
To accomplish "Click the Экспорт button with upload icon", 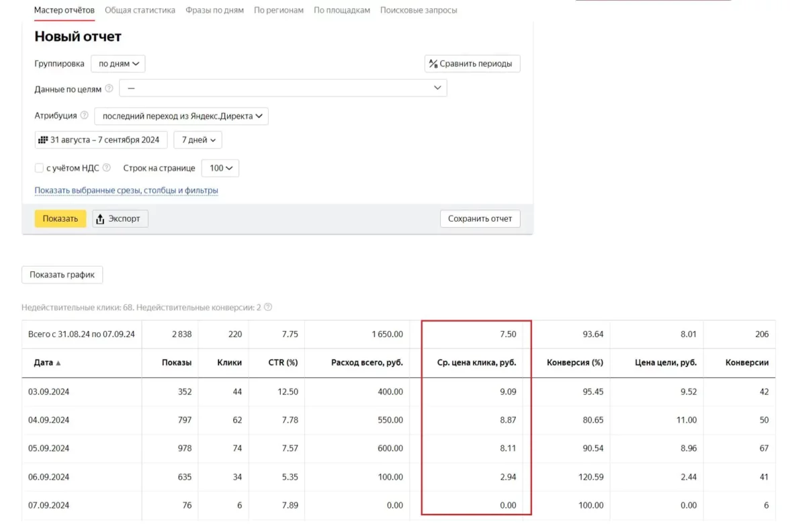I will click(120, 219).
